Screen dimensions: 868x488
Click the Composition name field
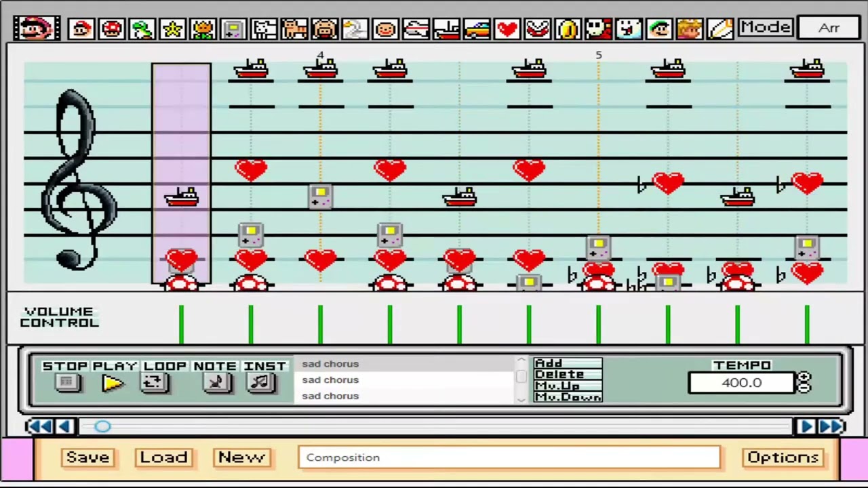(x=509, y=457)
